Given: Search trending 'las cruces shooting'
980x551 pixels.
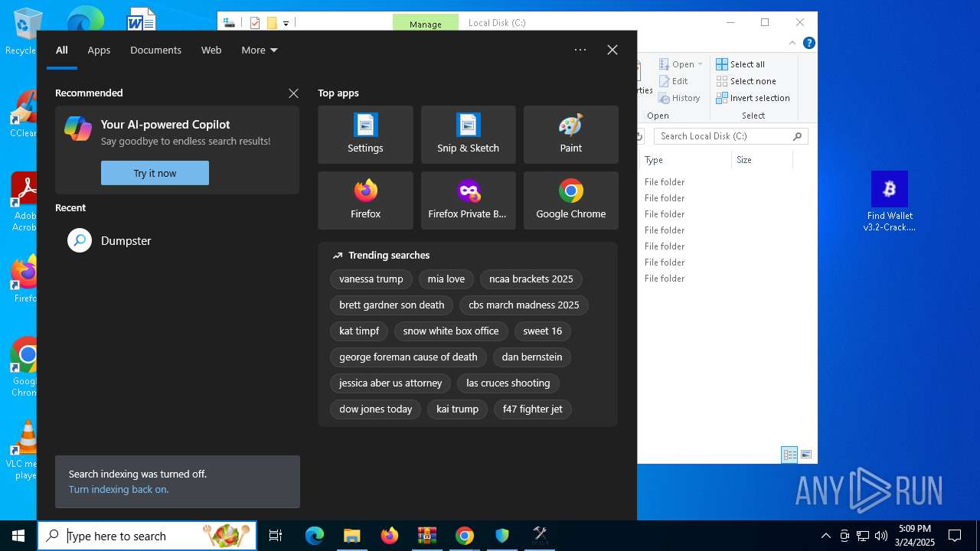Looking at the screenshot, I should [x=508, y=383].
